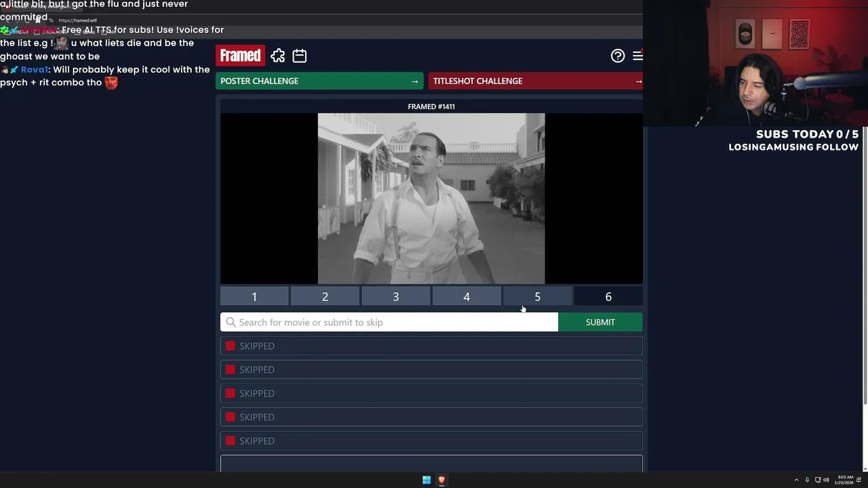
Task: Open the Framed logo home link
Action: click(x=240, y=56)
